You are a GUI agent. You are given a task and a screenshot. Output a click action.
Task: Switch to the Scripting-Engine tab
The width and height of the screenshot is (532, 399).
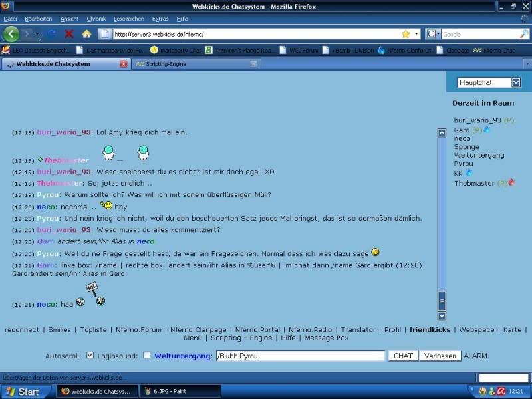point(196,64)
